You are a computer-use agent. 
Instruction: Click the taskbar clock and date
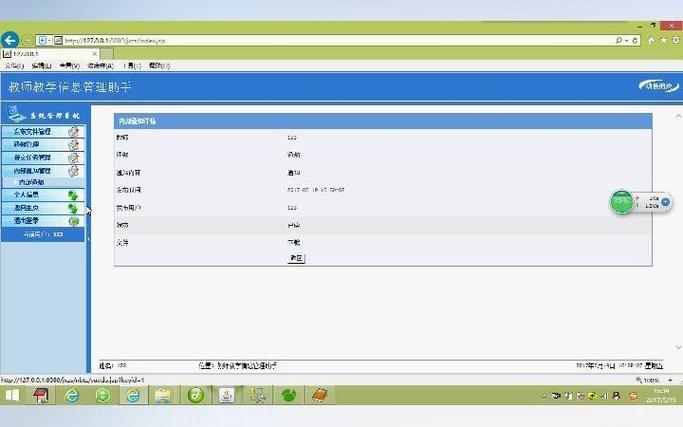661,396
